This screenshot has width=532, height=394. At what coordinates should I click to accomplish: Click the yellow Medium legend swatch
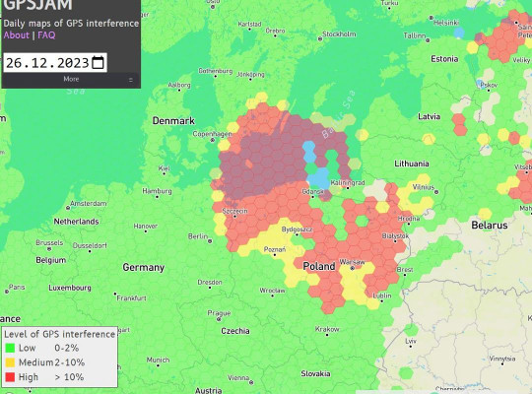coord(10,362)
